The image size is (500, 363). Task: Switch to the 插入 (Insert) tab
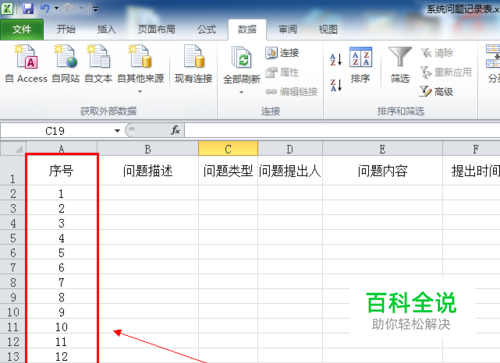coord(106,29)
